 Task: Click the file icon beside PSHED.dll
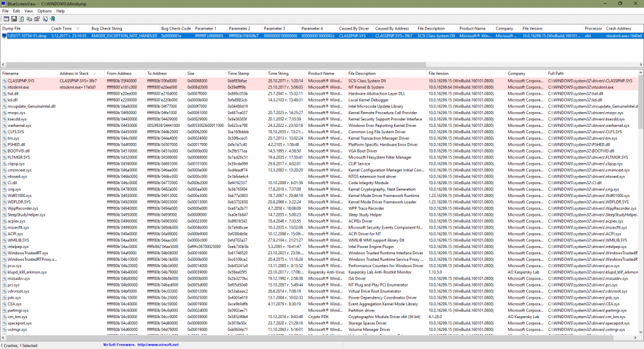click(x=5, y=144)
